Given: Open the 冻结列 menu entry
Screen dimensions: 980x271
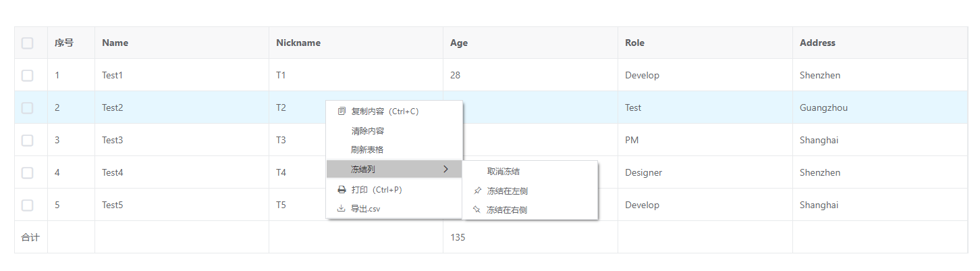Looking at the screenshot, I should point(364,169).
